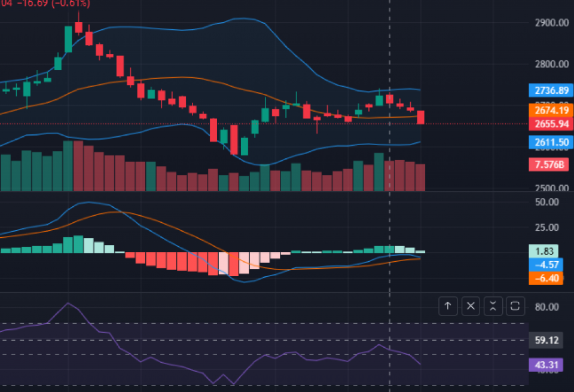This screenshot has height=392, width=574.
Task: Select the gray 59.12 crosshair value label
Action: (546, 341)
